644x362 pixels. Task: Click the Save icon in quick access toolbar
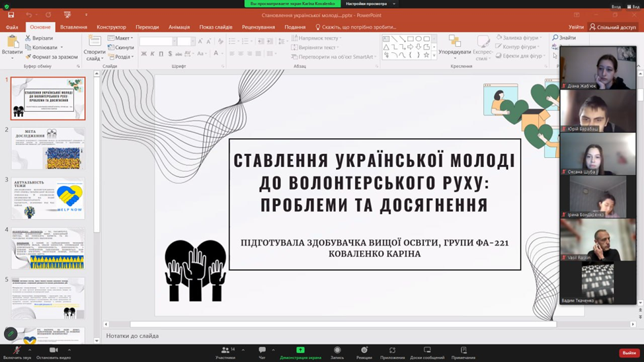pos(11,15)
